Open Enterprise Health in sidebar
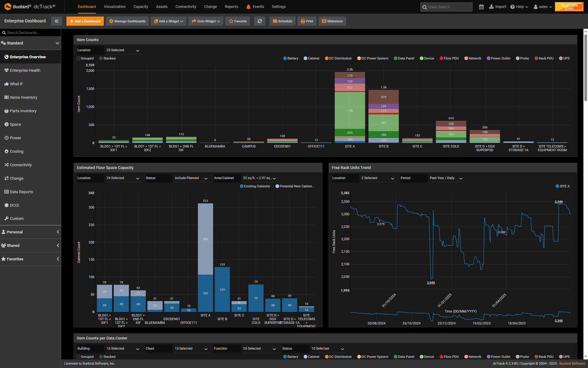The image size is (588, 368). (x=25, y=71)
